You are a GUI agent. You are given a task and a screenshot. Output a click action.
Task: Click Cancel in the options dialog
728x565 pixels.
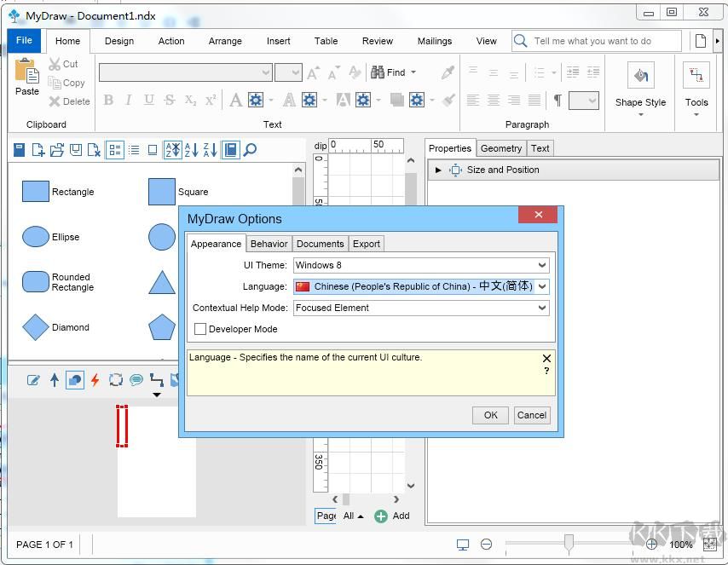[x=531, y=415]
